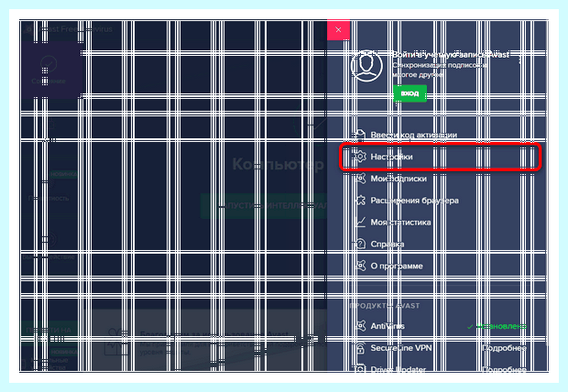
Task: Click the green ВХОД login button
Action: point(410,93)
